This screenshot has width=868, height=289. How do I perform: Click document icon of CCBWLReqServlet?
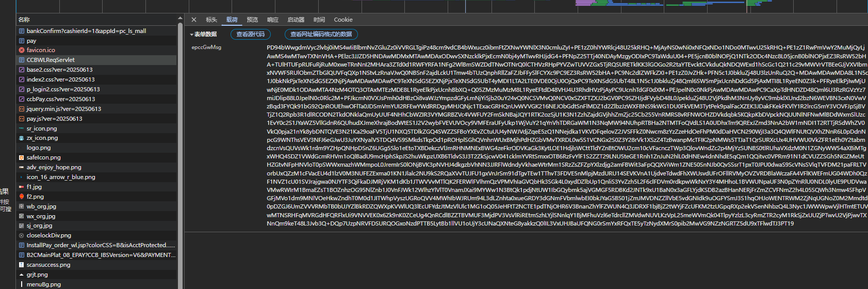22,60
